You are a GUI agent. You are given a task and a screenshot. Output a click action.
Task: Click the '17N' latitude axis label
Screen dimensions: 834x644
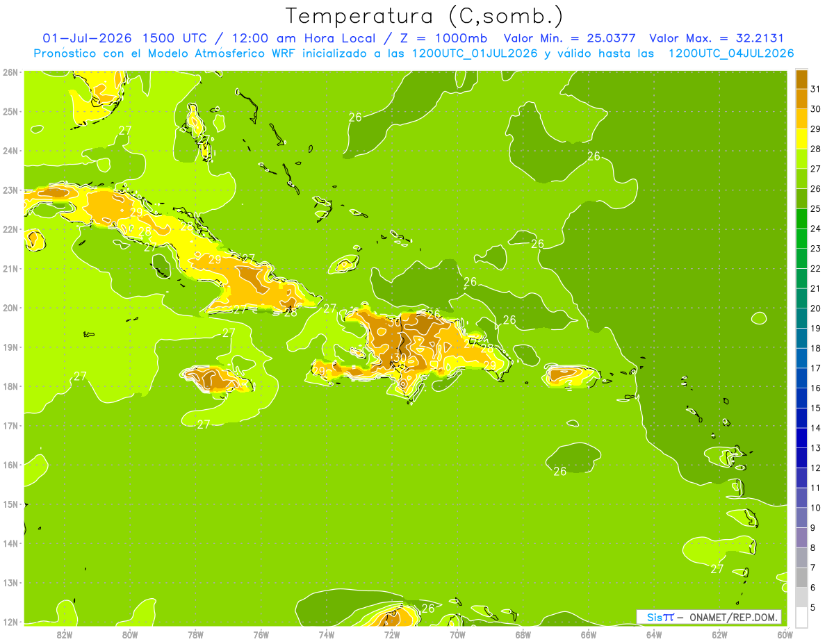pos(10,425)
